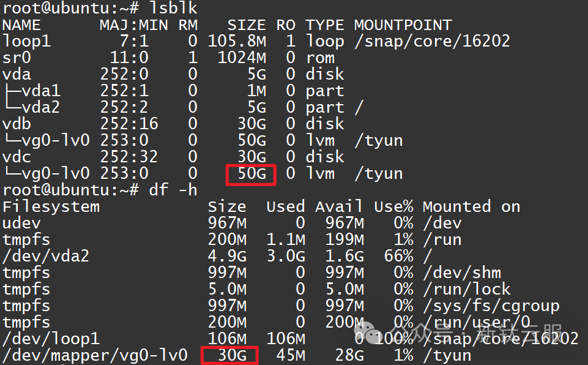Click the red-boxed 50G size value

click(x=251, y=174)
